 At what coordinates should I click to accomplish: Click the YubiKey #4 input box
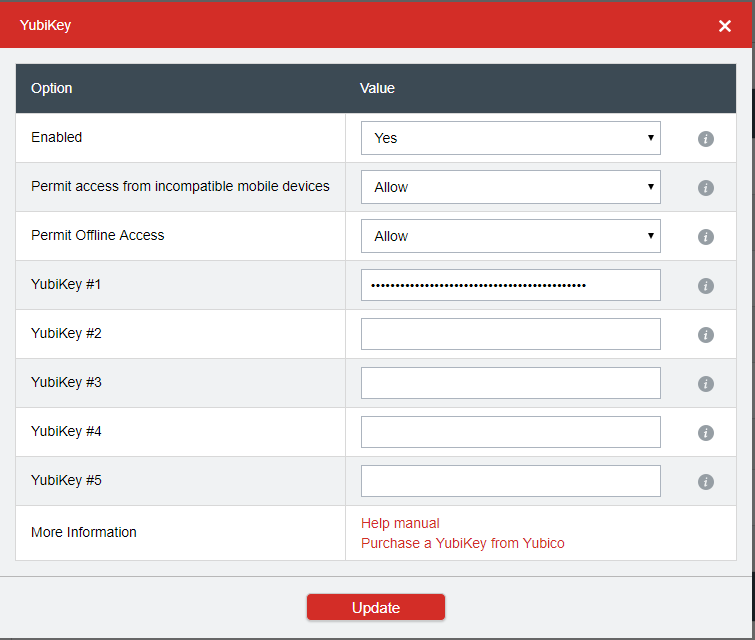coord(510,432)
